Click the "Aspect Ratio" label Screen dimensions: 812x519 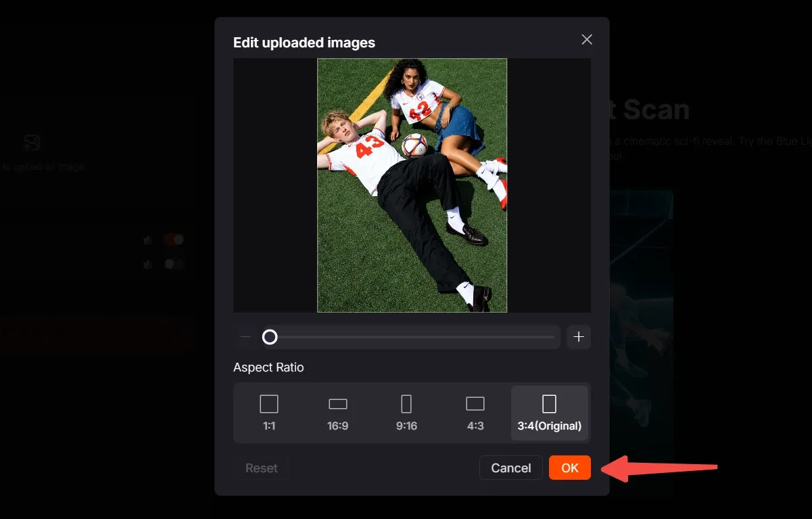[268, 367]
